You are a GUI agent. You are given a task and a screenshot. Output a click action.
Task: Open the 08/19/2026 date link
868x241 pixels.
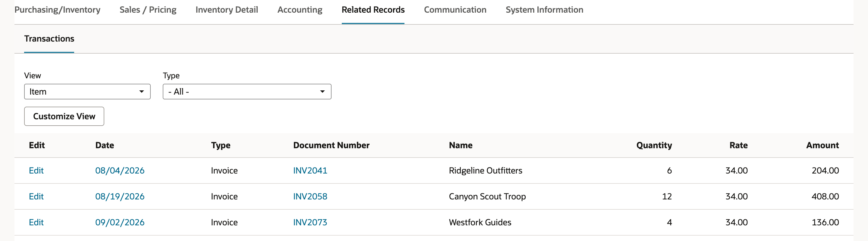click(120, 197)
